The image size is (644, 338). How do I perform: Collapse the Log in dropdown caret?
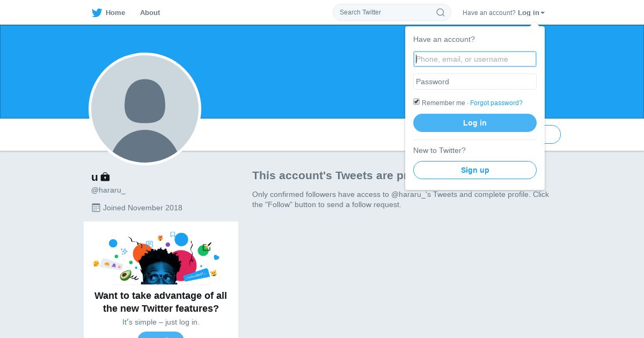tap(543, 13)
